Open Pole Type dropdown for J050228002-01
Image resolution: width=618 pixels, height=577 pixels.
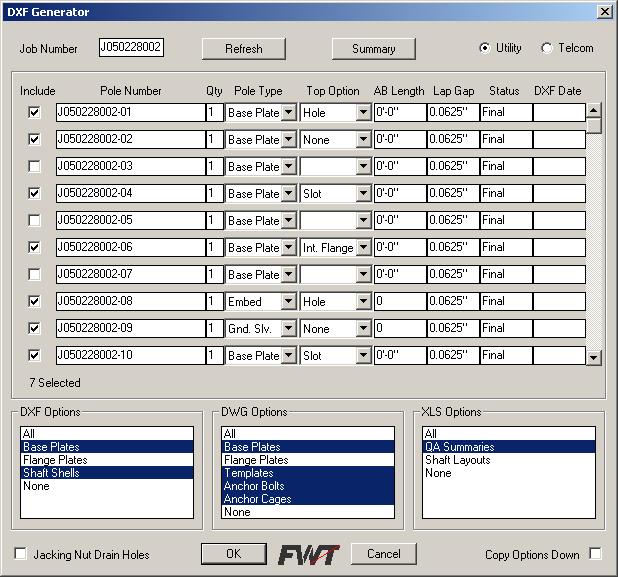[x=289, y=112]
